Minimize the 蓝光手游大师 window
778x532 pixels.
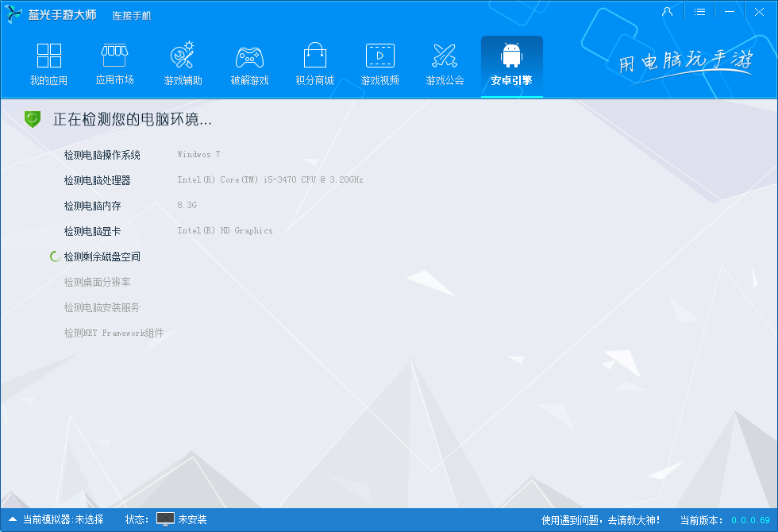[729, 12]
